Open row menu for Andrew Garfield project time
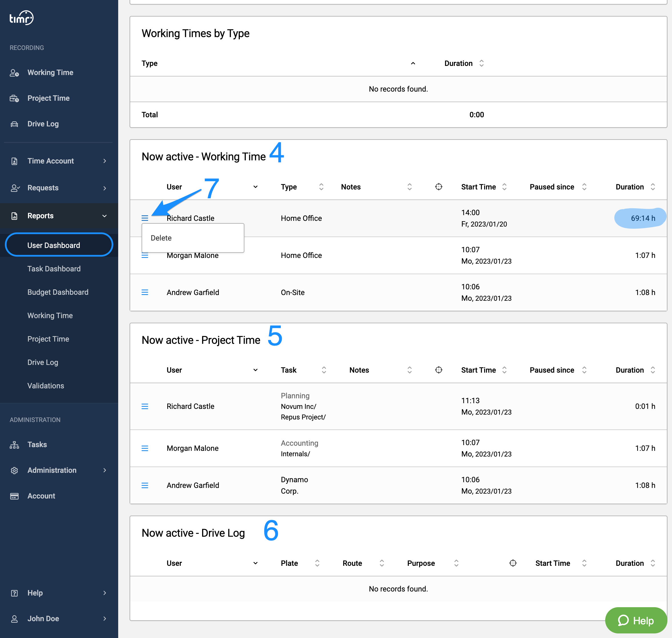 145,486
